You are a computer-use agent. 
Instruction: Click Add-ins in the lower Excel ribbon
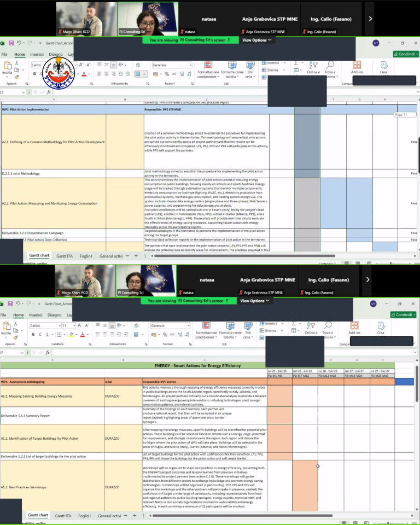pos(354,328)
